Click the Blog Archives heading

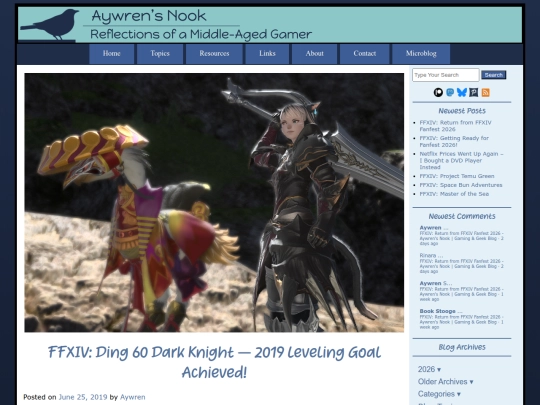[462, 347]
